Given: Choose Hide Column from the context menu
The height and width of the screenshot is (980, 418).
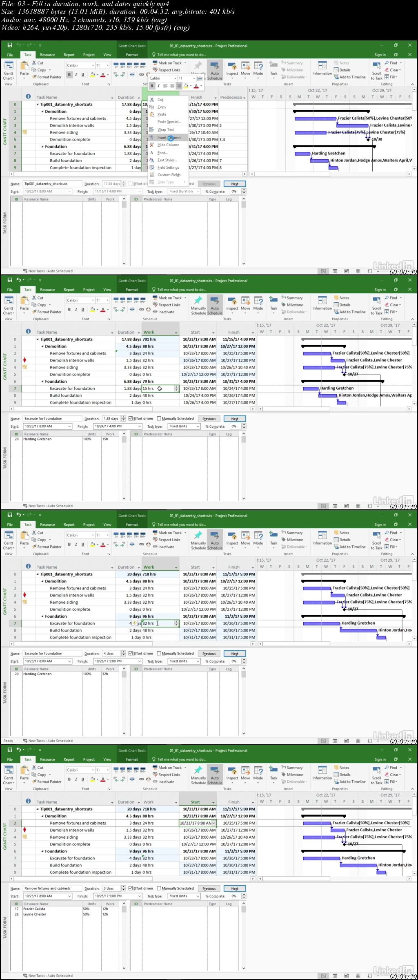Looking at the screenshot, I should (x=168, y=145).
